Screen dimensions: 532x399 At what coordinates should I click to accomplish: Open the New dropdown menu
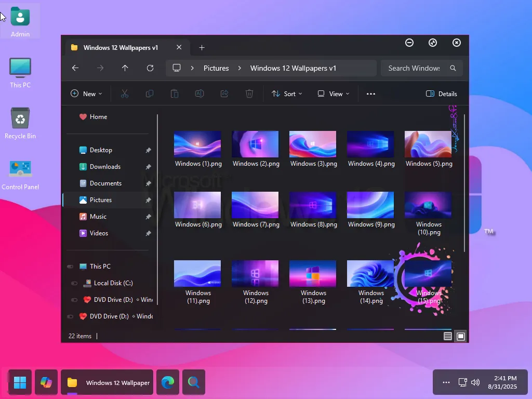[86, 94]
